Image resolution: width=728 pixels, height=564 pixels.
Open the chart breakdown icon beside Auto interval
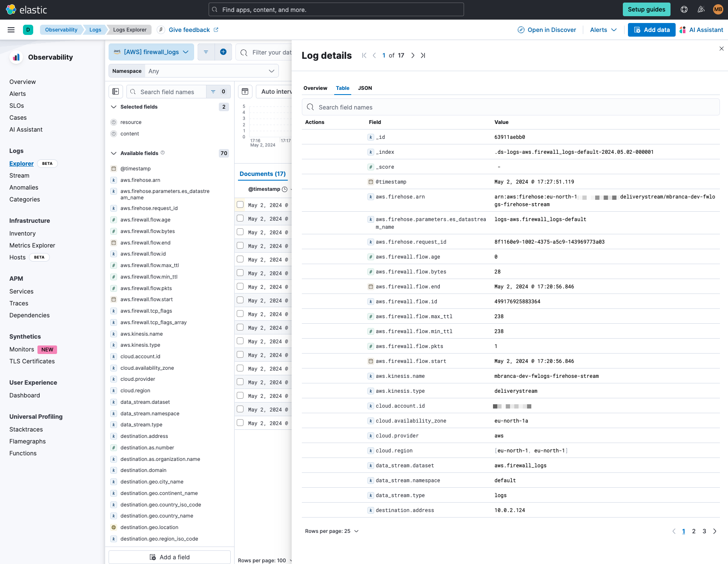(245, 91)
